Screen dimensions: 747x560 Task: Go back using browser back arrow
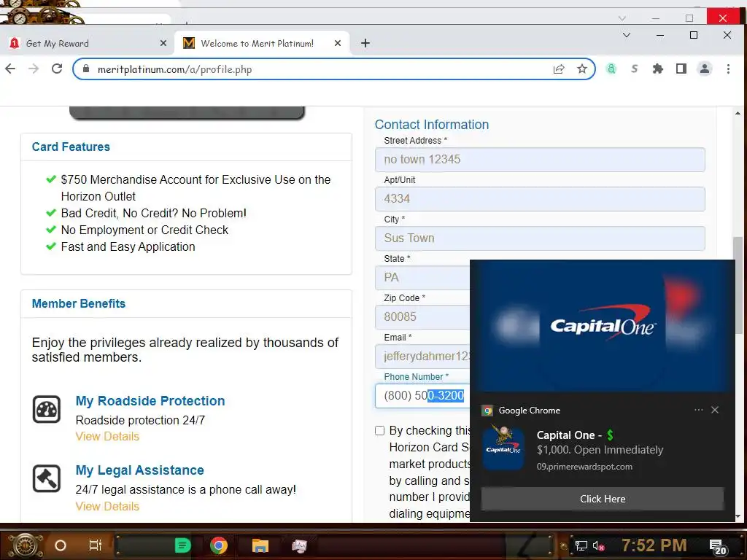click(x=10, y=69)
